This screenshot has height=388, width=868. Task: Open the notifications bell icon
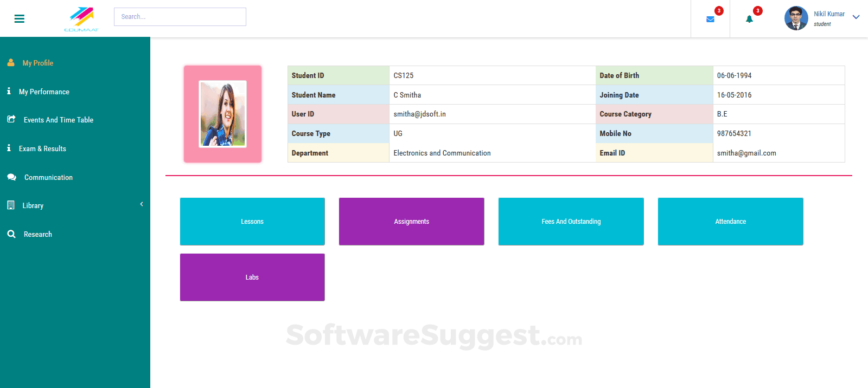[x=749, y=20]
